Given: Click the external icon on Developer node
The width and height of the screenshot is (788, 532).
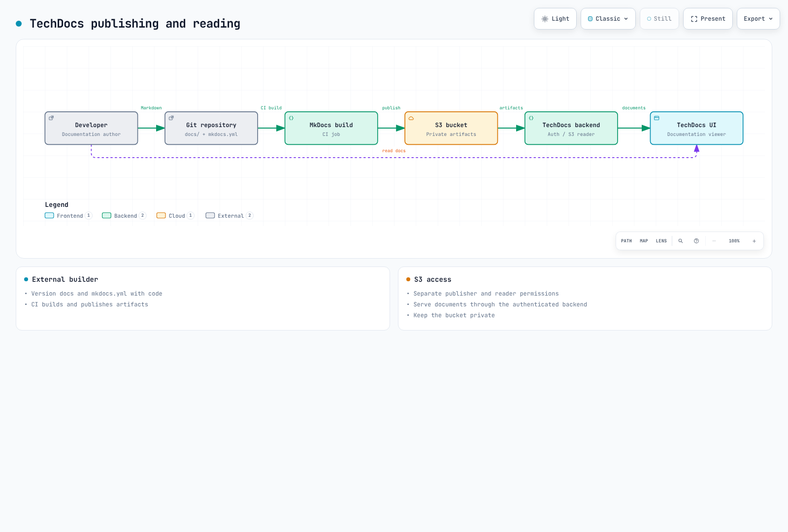Looking at the screenshot, I should 51,118.
